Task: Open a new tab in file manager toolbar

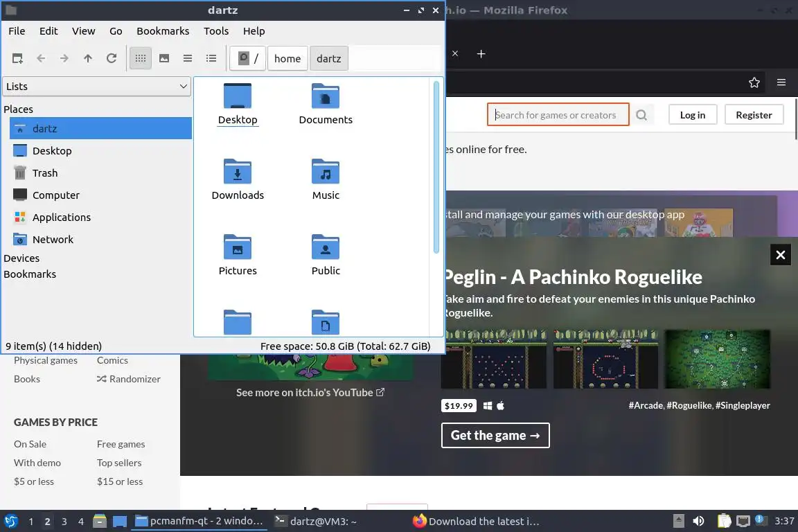Action: point(17,59)
